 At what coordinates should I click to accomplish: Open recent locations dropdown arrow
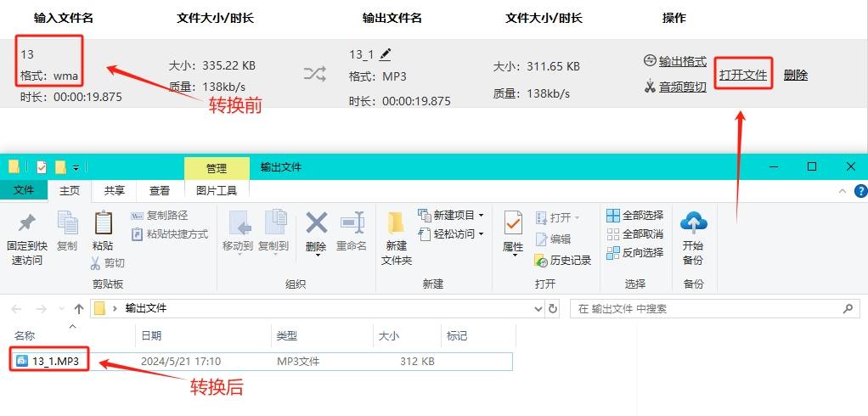[x=61, y=310]
